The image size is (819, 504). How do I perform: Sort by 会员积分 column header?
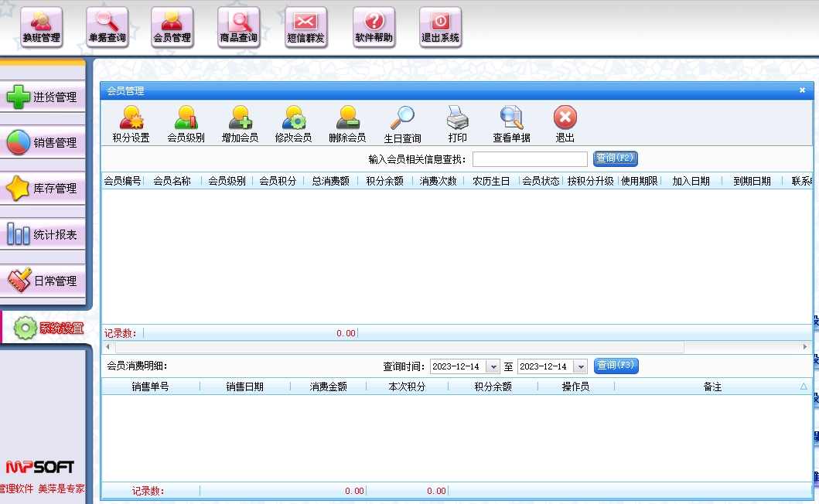coord(278,181)
